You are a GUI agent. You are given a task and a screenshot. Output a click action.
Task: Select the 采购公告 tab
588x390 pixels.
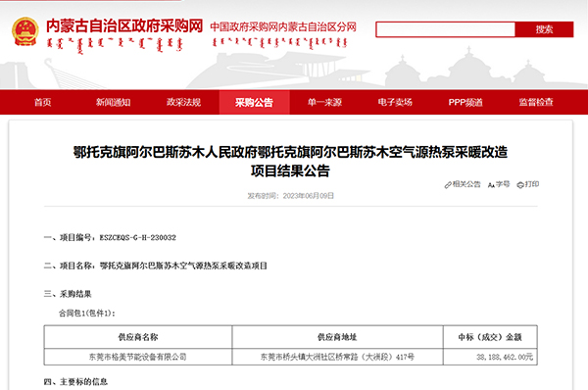pos(254,102)
